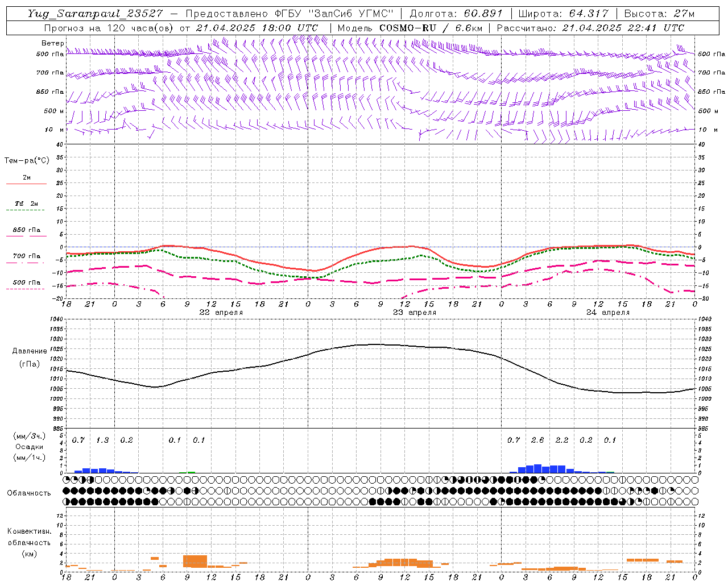
Task: Click the "10 м" wind level label on the left
Action: tap(55, 130)
